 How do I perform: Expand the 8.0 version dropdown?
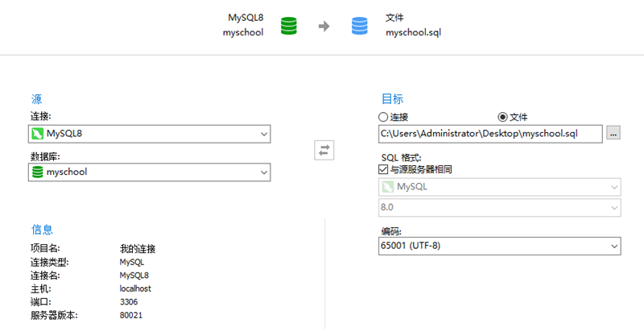coord(613,207)
